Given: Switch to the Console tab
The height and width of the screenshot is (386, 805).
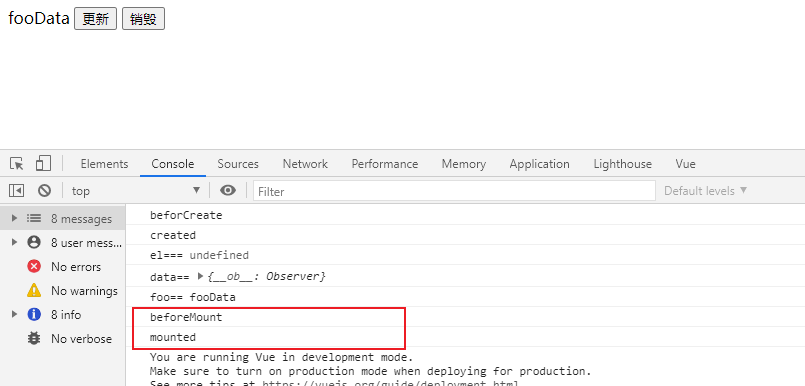Looking at the screenshot, I should [x=172, y=164].
